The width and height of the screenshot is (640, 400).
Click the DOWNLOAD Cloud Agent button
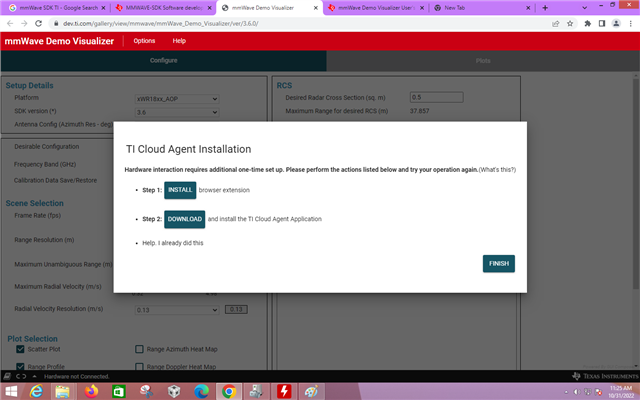[x=184, y=219]
